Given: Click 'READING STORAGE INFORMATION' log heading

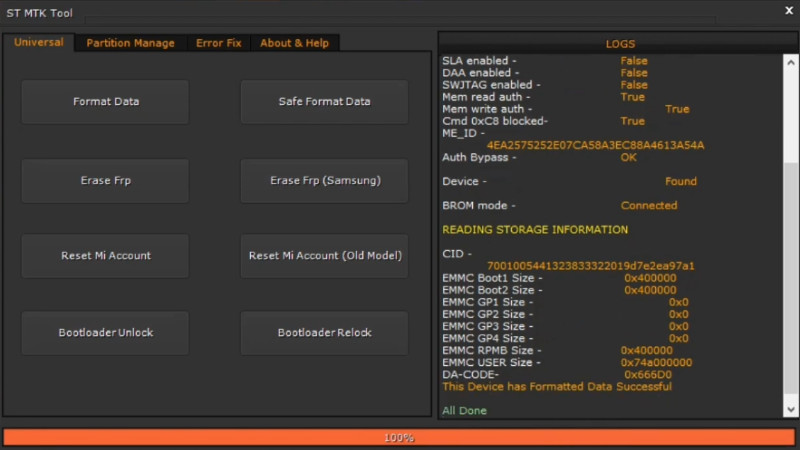Looking at the screenshot, I should [x=535, y=230].
